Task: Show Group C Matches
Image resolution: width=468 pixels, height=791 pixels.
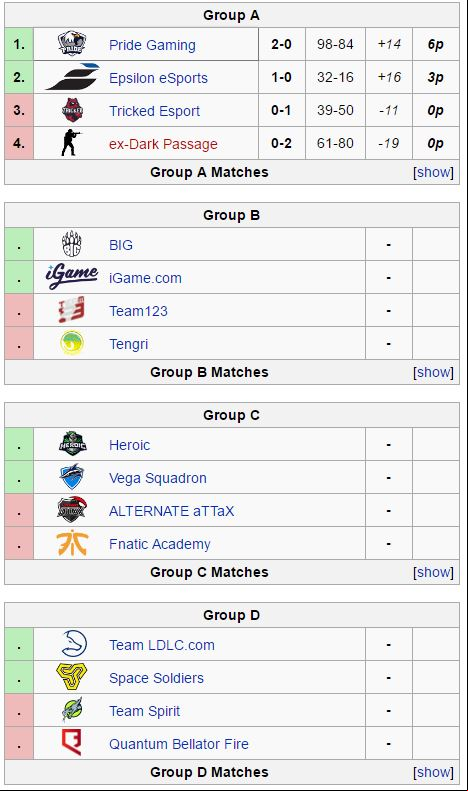Action: coord(433,572)
